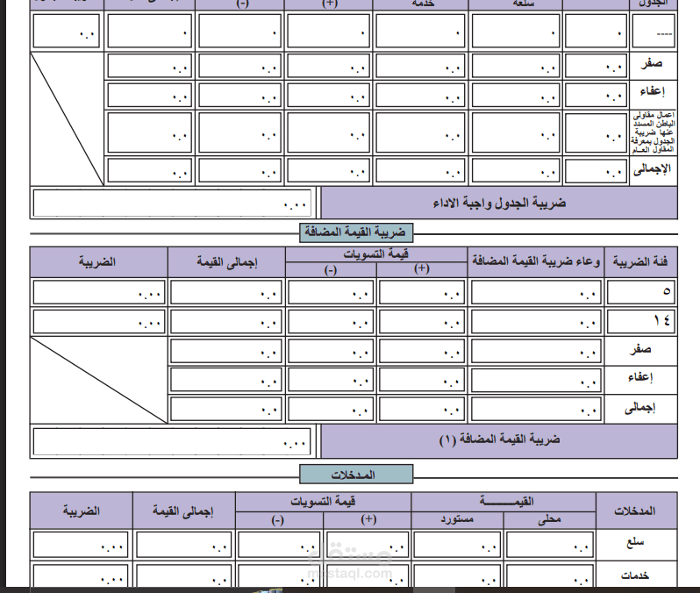Click the محلى value field in the خدمات row

pyautogui.click(x=550, y=576)
